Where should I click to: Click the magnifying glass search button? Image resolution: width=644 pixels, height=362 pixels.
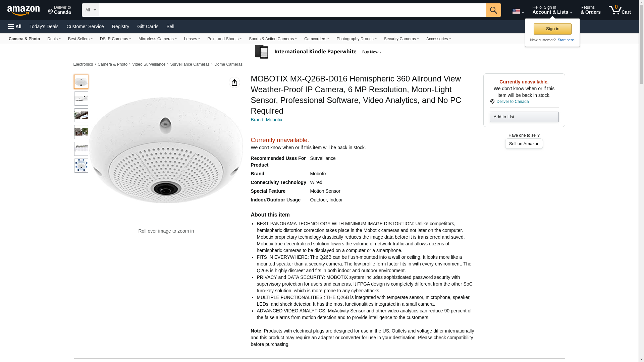click(493, 10)
